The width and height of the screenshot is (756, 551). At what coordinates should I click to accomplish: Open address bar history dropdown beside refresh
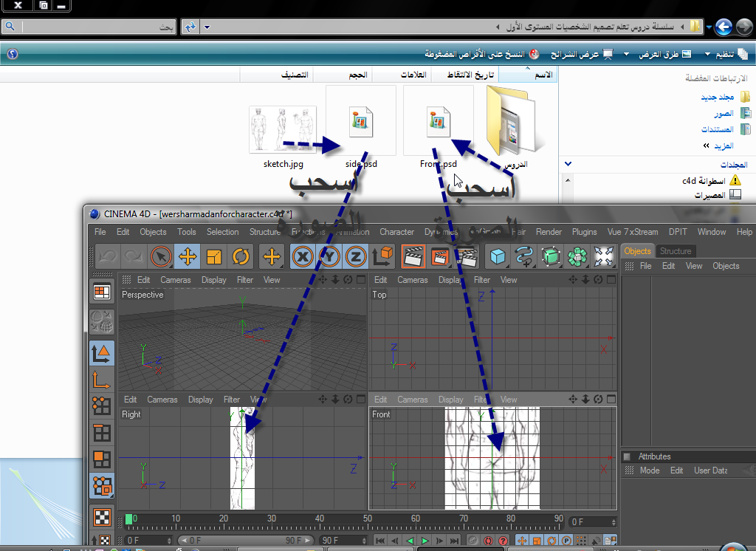click(207, 27)
